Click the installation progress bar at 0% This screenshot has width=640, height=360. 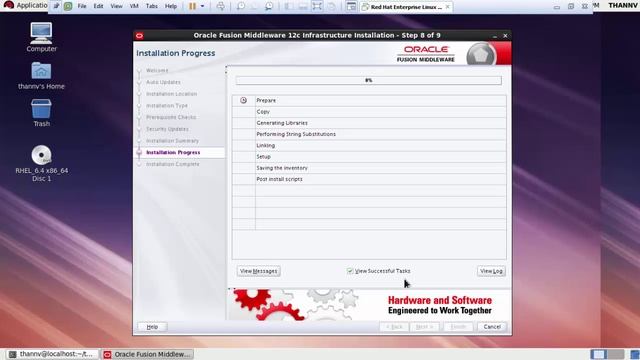point(369,80)
